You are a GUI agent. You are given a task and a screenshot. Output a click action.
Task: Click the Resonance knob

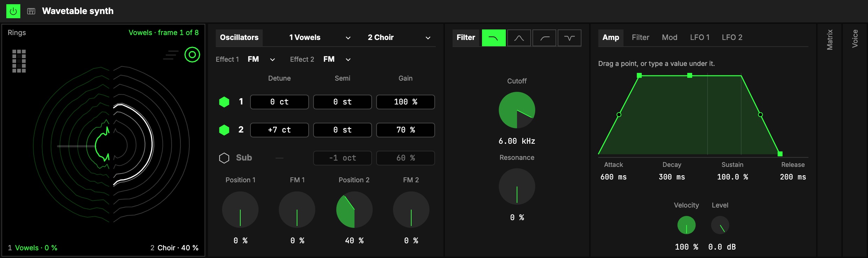point(517,186)
